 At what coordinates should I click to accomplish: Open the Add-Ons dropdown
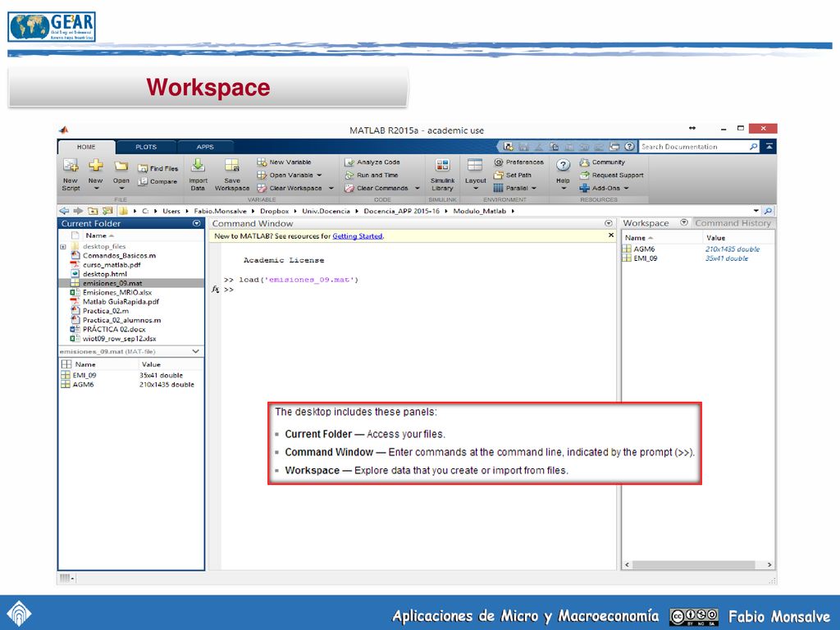coord(605,189)
